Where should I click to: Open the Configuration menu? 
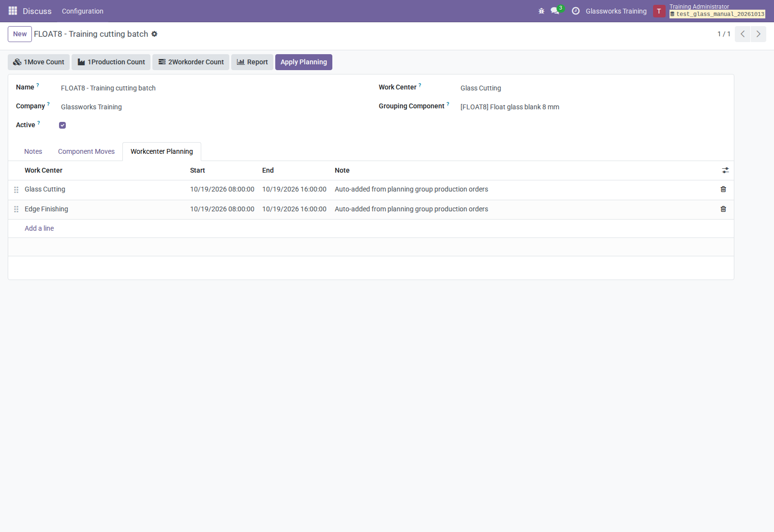coord(82,11)
